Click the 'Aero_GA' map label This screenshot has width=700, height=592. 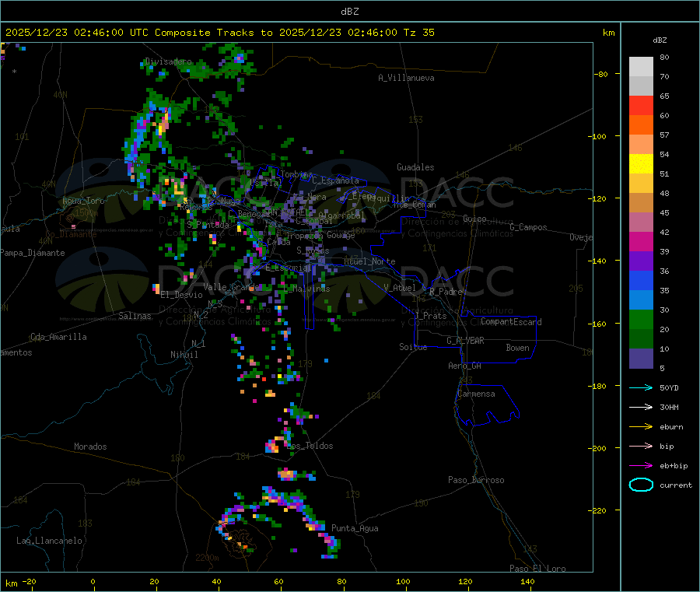[x=465, y=366]
